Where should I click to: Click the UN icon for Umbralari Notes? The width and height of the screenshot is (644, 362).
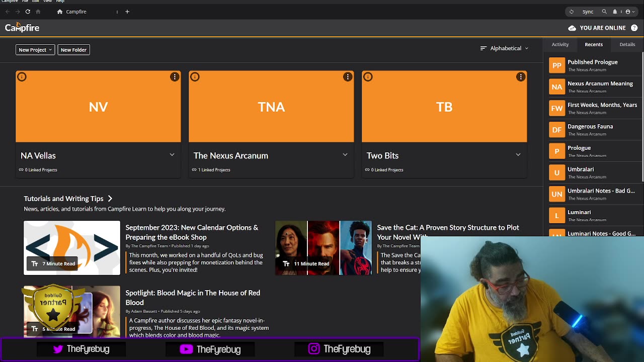point(557,194)
